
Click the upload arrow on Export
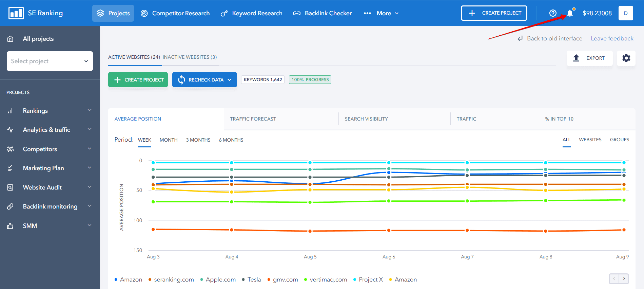(x=576, y=58)
